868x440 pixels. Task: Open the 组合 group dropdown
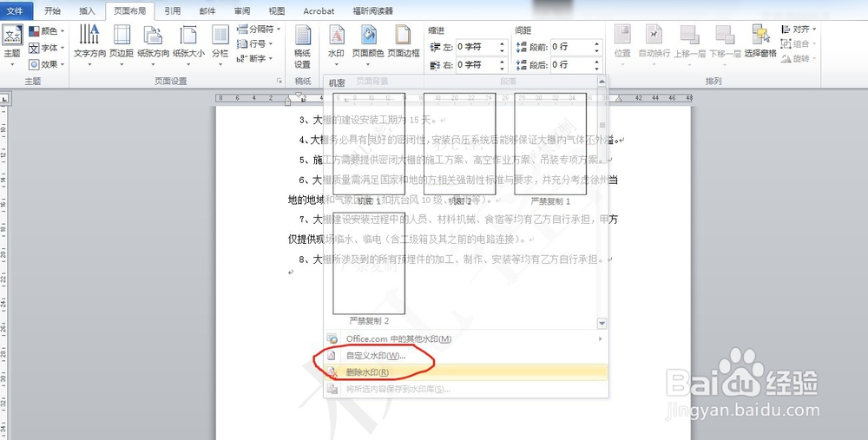coord(799,43)
